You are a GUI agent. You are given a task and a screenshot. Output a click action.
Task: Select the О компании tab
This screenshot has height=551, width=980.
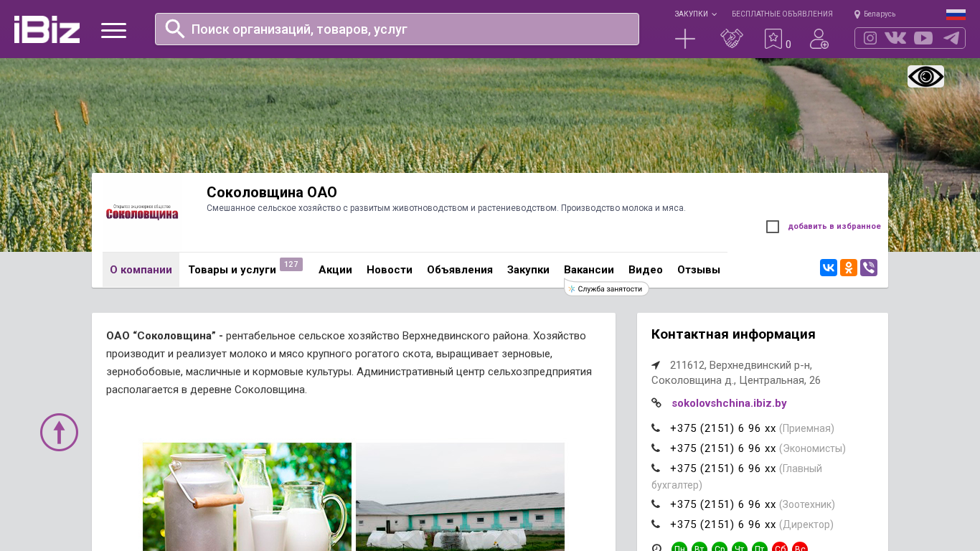[x=141, y=270]
